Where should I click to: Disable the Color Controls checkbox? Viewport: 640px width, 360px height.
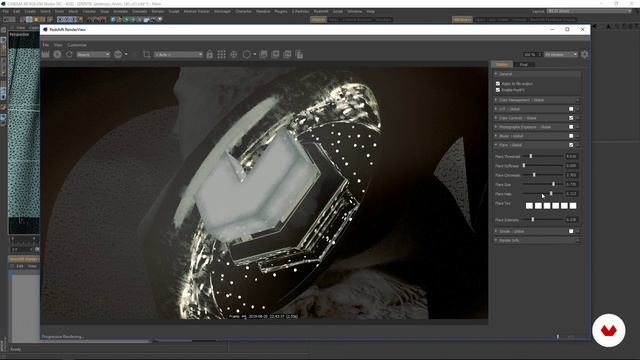[x=571, y=118]
